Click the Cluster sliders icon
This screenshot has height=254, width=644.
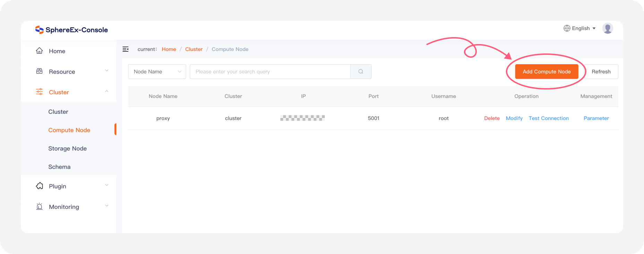[x=40, y=92]
